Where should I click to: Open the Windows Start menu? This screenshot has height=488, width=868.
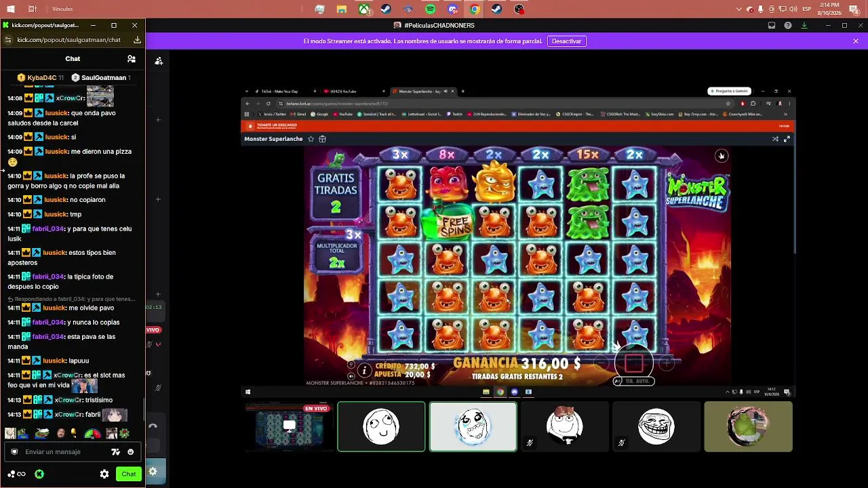tap(11, 9)
